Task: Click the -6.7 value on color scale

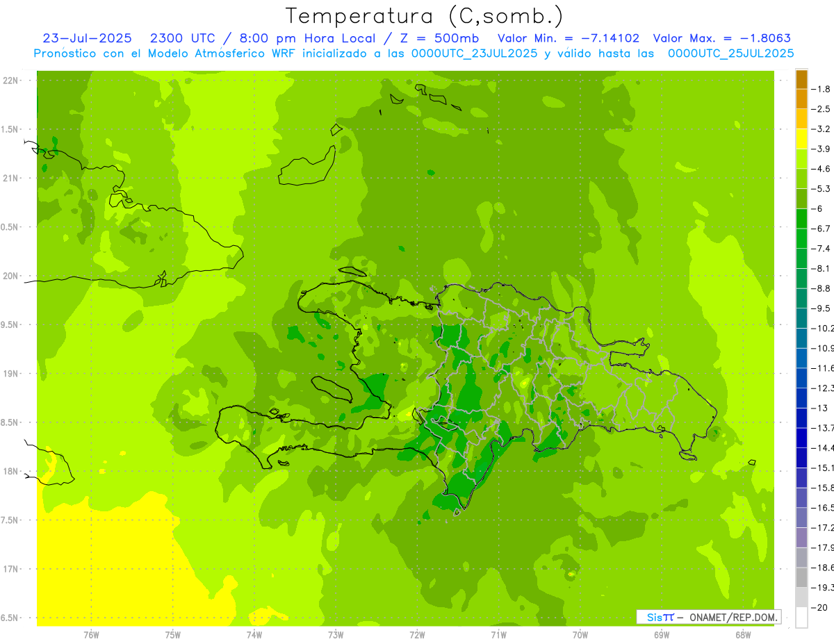Action: [821, 229]
